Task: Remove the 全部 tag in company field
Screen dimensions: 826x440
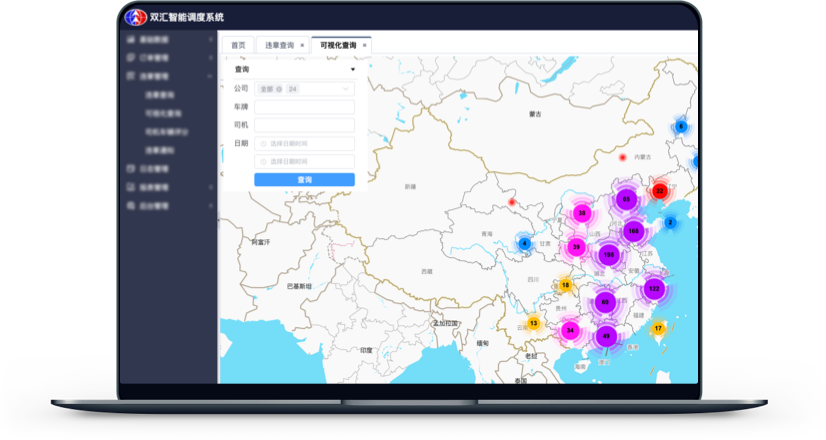Action: pos(279,89)
